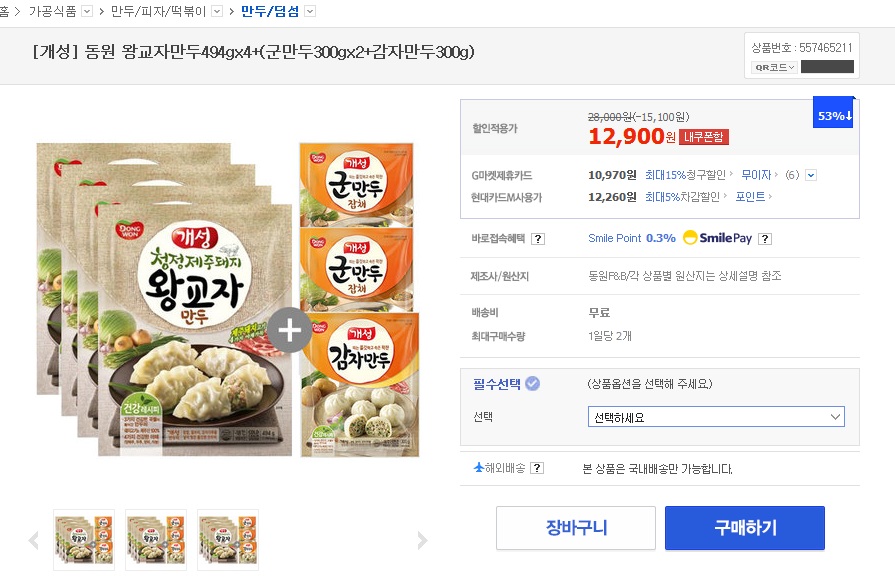
Task: Click the 필수선택 checkmark icon
Action: pyautogui.click(x=533, y=383)
